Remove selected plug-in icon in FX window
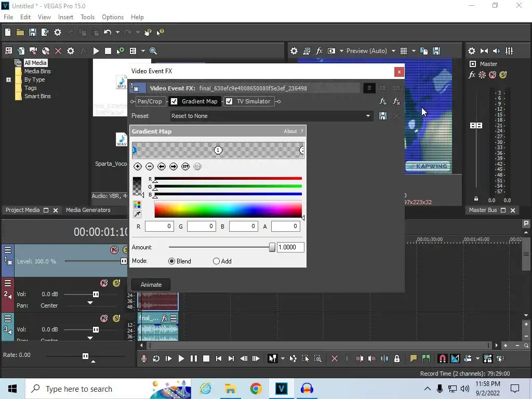 tap(396, 101)
